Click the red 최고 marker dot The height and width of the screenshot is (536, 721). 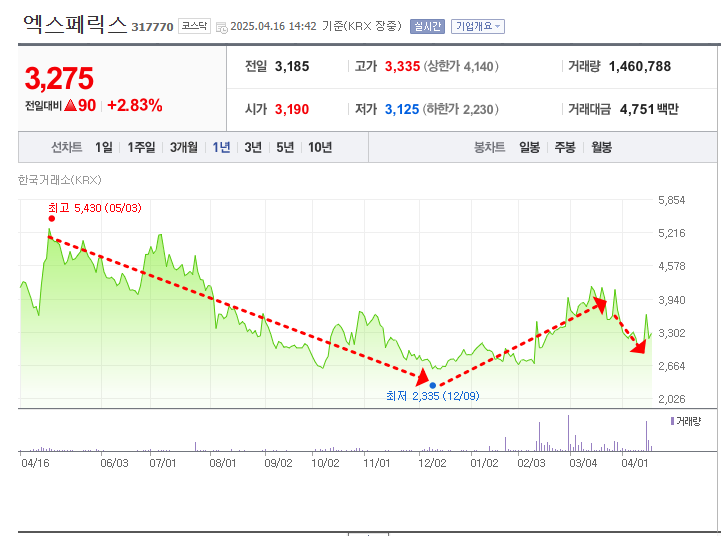52,219
